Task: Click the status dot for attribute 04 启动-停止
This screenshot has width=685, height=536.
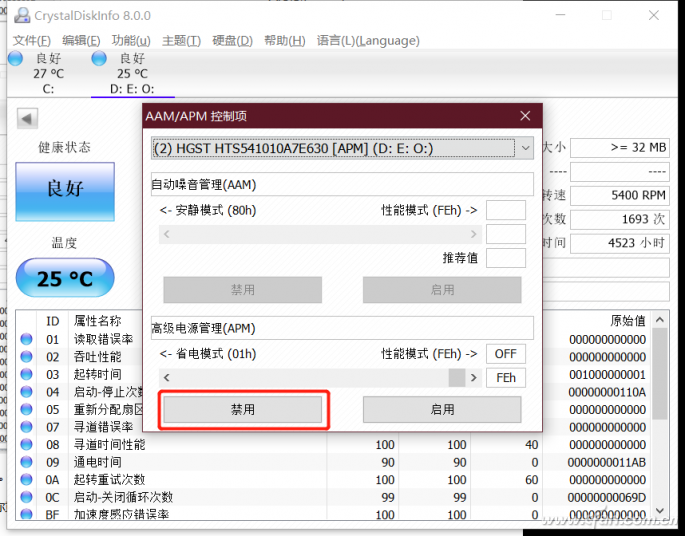Action: click(x=27, y=392)
